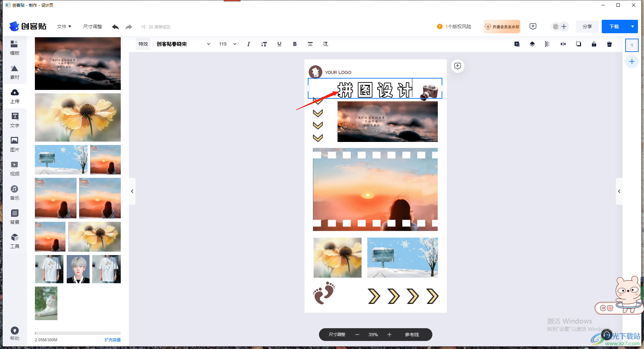Viewport: 644px width, 349px height.
Task: Click 尺寸调整 in the top menu
Action: tap(93, 27)
